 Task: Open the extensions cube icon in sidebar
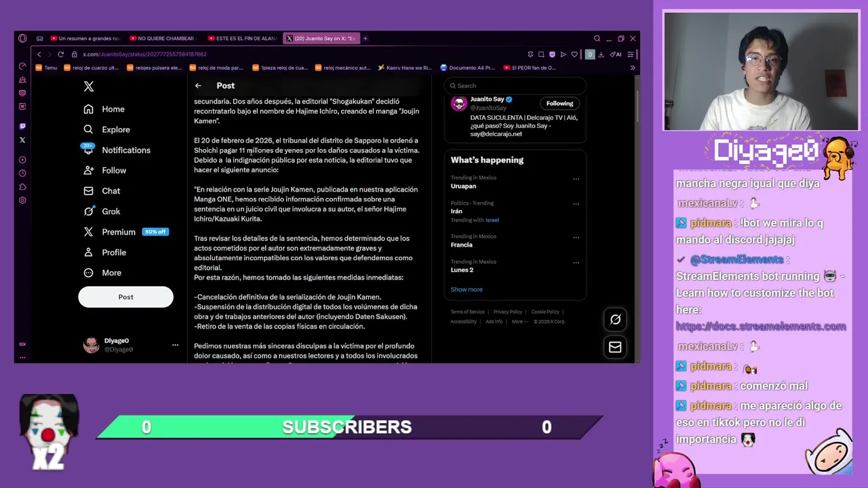[x=22, y=187]
